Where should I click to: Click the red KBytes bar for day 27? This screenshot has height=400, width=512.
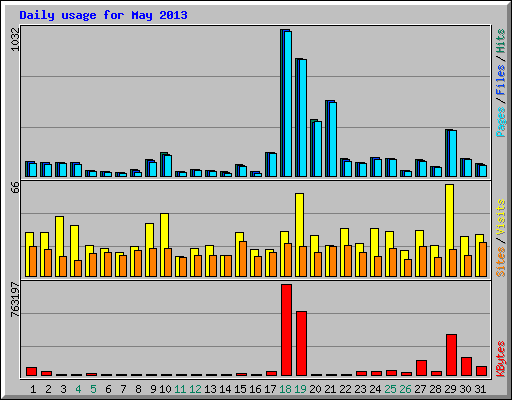(x=421, y=368)
